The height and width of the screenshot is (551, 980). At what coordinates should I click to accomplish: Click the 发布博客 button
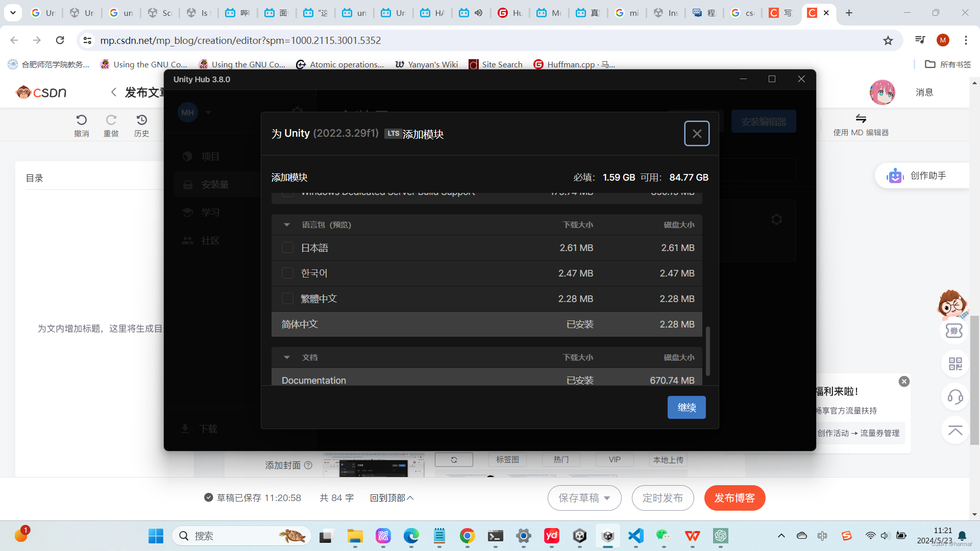[734, 498]
